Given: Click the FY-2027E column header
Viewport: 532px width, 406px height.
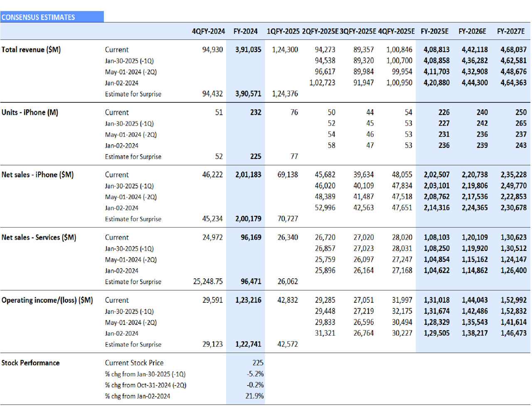Looking at the screenshot, I should (x=510, y=31).
